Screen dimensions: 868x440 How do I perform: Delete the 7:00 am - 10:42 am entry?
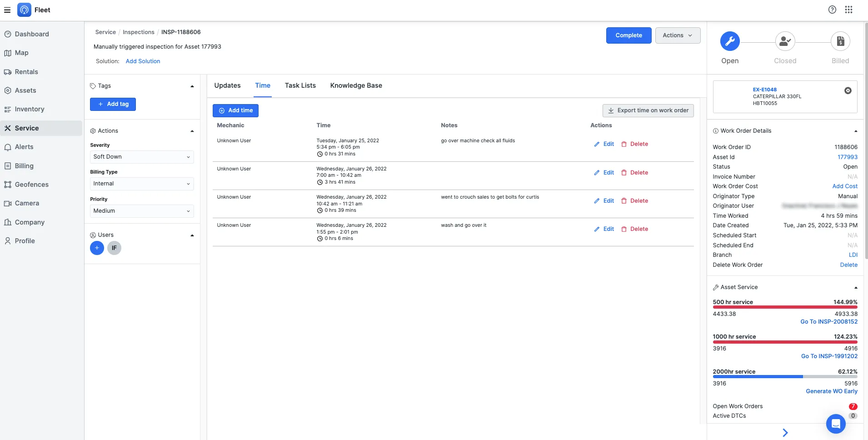[634, 173]
